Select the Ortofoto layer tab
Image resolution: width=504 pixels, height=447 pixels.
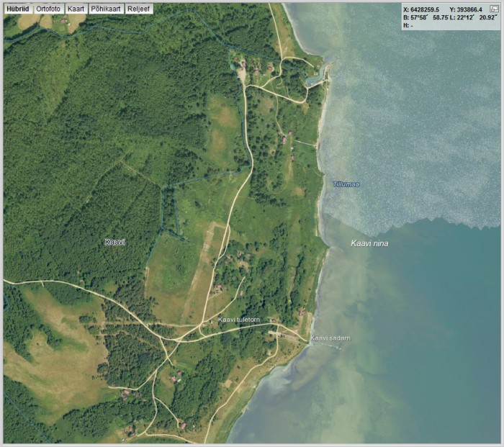point(48,9)
